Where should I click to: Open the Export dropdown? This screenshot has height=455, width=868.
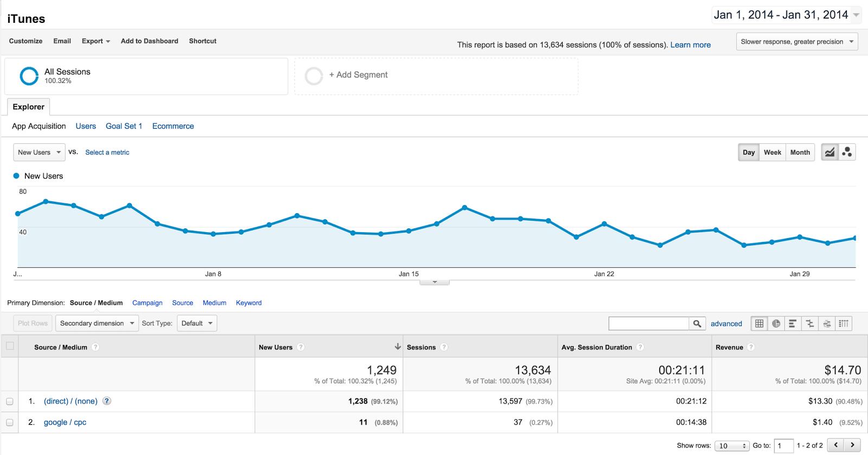pos(96,41)
